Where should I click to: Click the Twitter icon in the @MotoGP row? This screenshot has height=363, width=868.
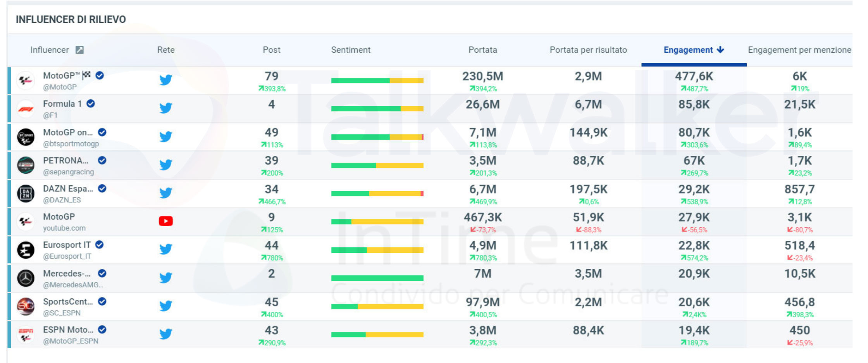pos(166,80)
